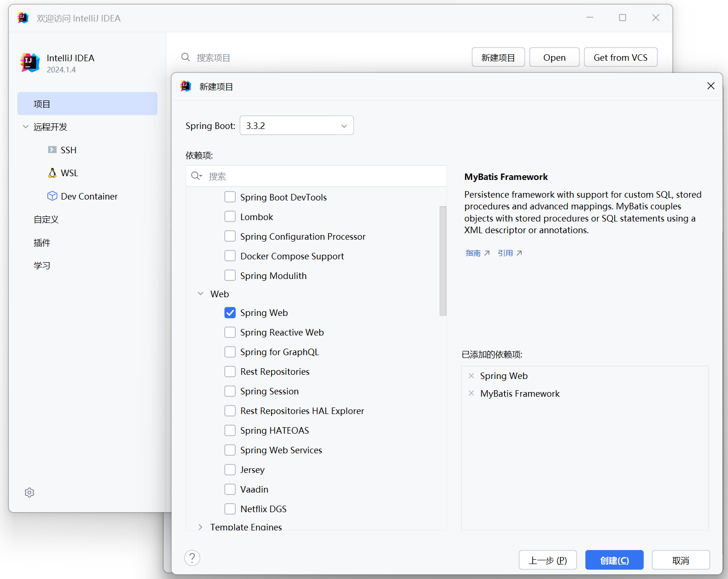Check the Vaadin checkbox
This screenshot has height=579, width=728.
point(230,489)
